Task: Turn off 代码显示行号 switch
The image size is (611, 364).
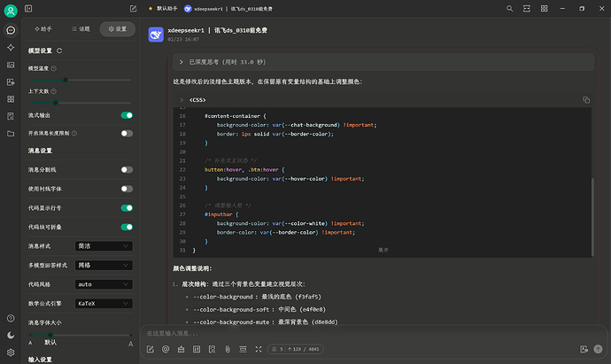Action: (x=127, y=208)
